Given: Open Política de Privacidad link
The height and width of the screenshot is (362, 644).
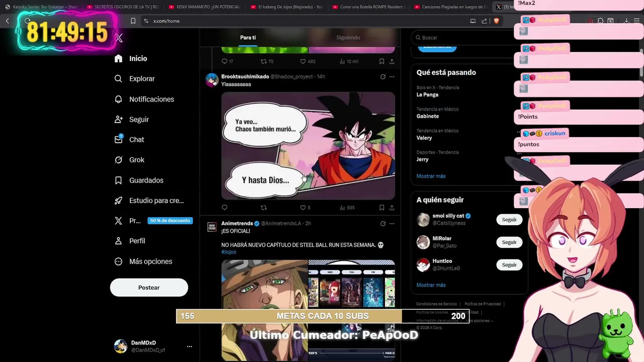Looking at the screenshot, I should tap(482, 304).
